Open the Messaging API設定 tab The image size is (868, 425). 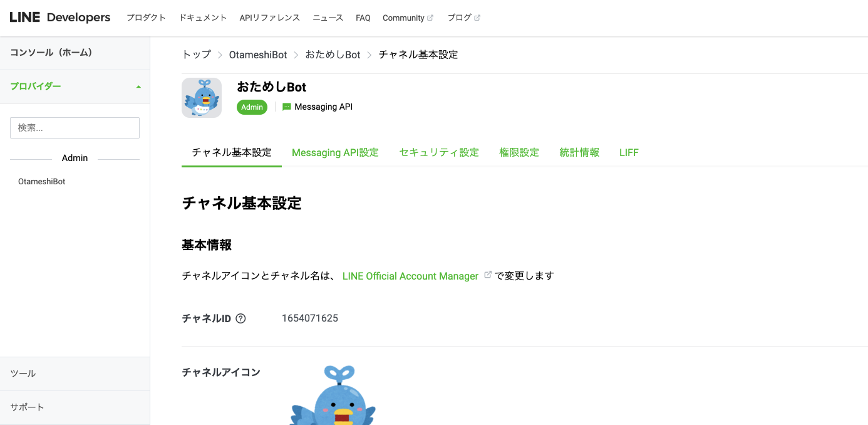coord(335,152)
